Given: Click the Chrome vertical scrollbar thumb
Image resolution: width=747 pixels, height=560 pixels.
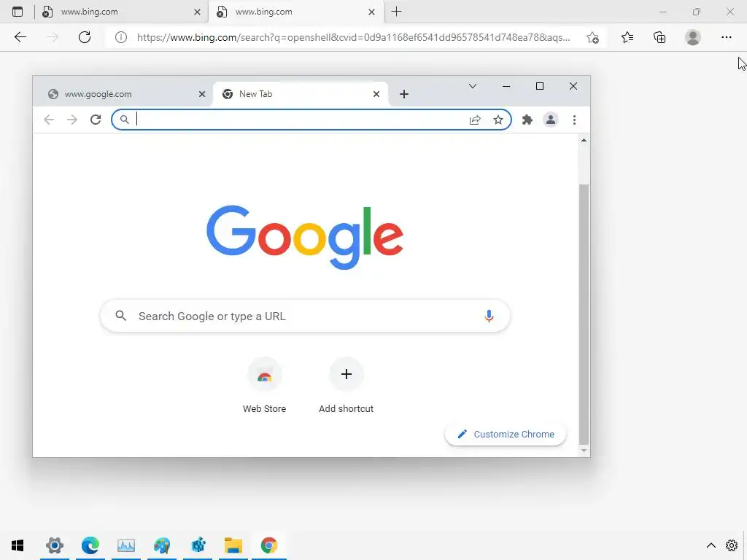Looking at the screenshot, I should [584, 314].
